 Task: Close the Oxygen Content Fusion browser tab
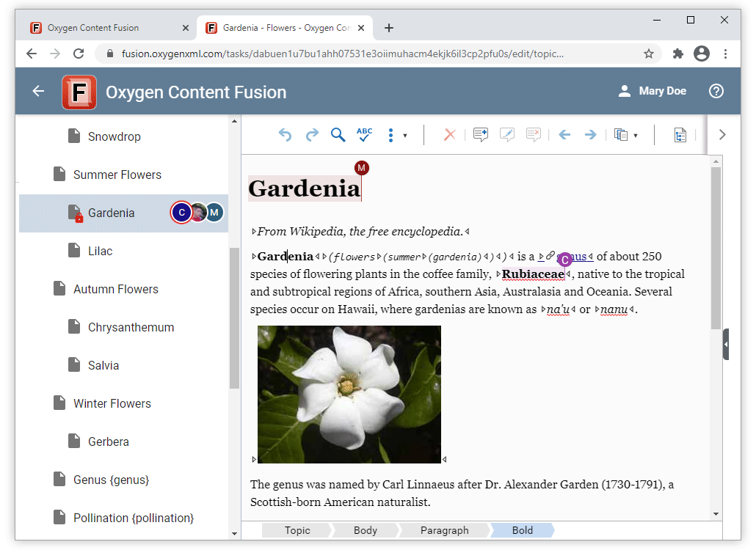pos(186,28)
